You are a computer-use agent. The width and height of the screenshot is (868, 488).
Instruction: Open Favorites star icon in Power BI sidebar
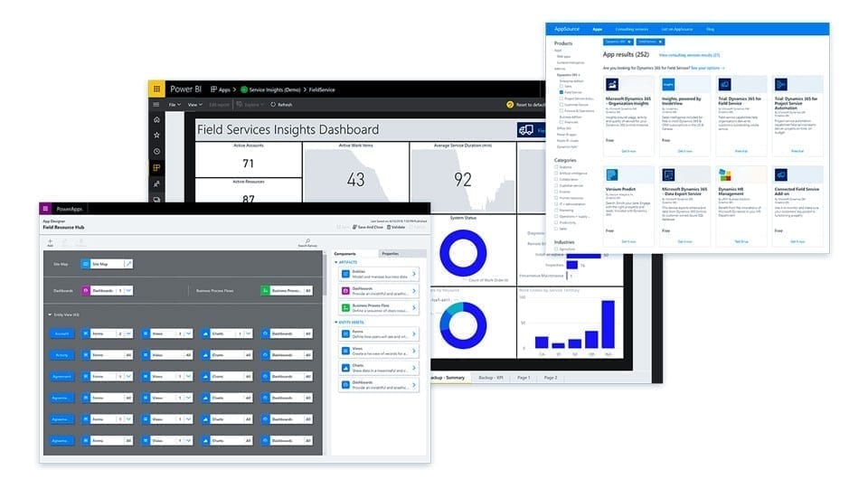point(156,135)
